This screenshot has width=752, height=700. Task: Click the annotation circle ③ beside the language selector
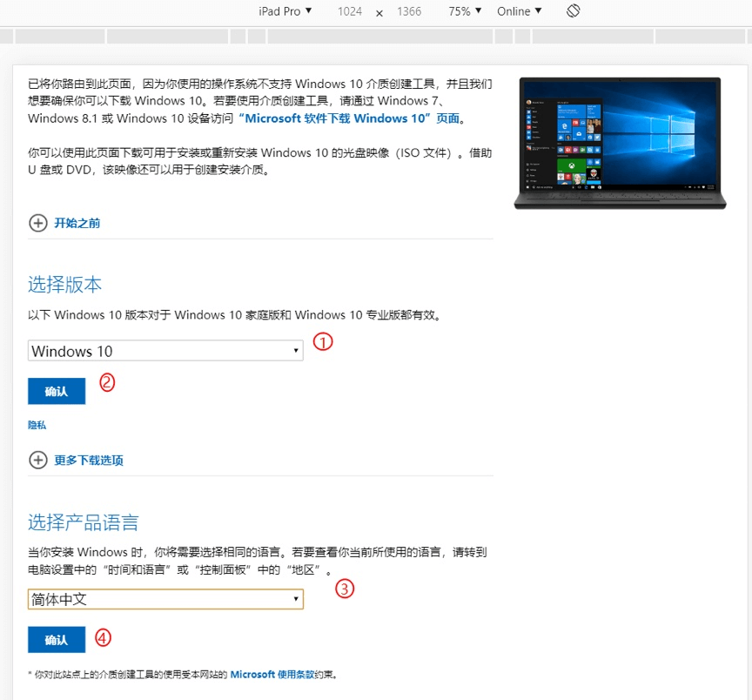point(345,589)
